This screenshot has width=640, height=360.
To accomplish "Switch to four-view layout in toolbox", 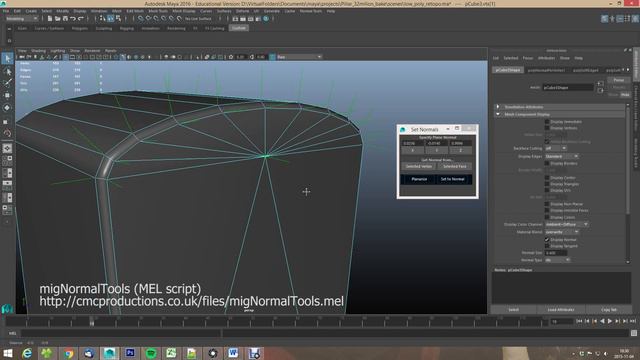I will [x=7, y=160].
